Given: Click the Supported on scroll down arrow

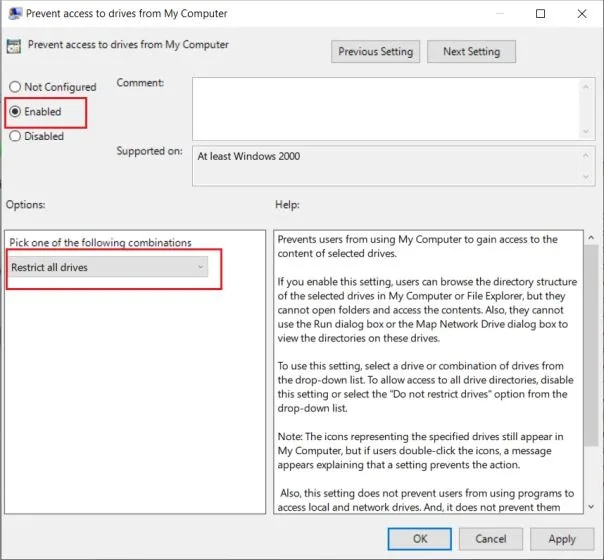Looking at the screenshot, I should [586, 177].
